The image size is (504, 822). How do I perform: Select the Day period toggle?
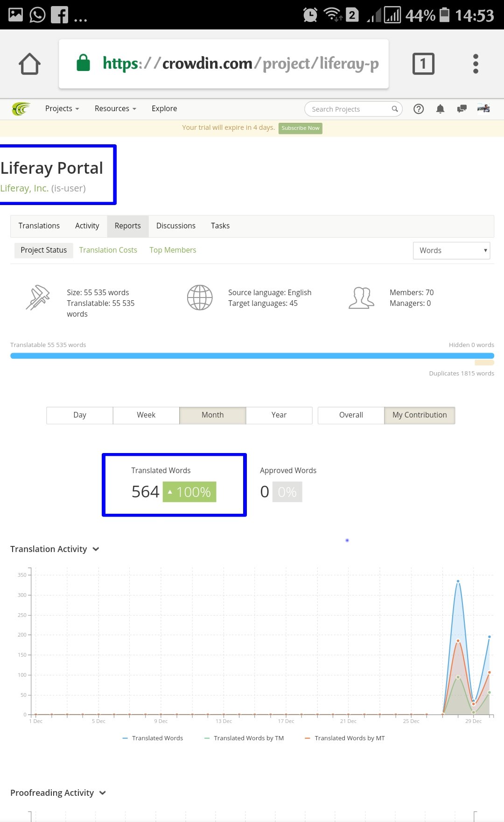80,415
